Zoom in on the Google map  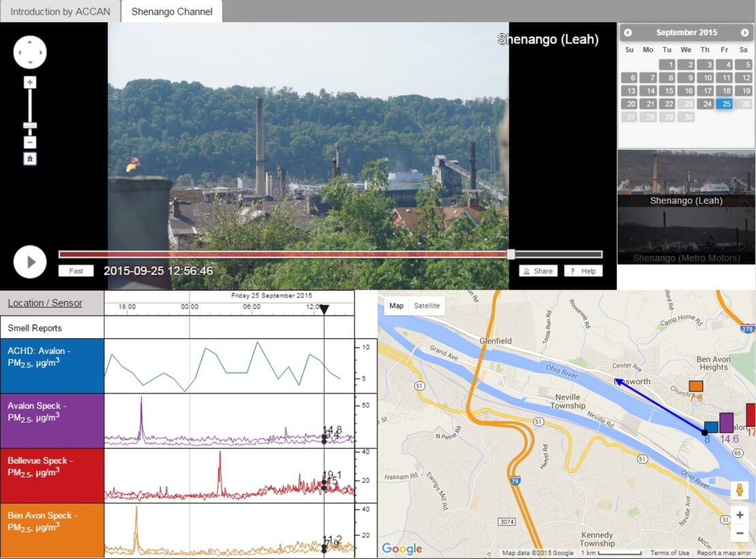[x=740, y=515]
